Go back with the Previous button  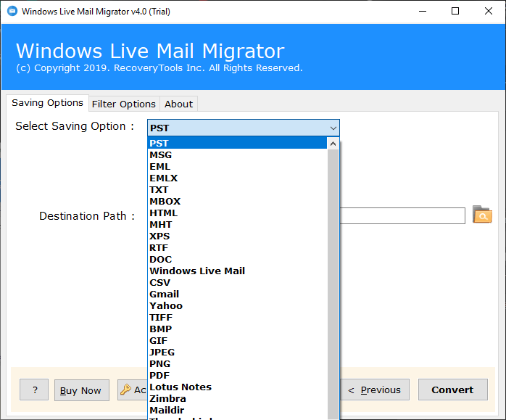click(374, 390)
